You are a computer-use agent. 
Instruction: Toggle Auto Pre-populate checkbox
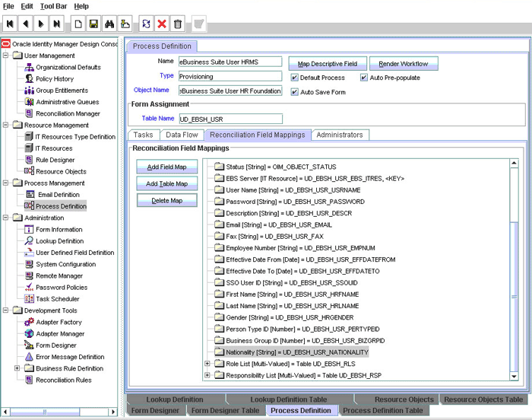364,78
